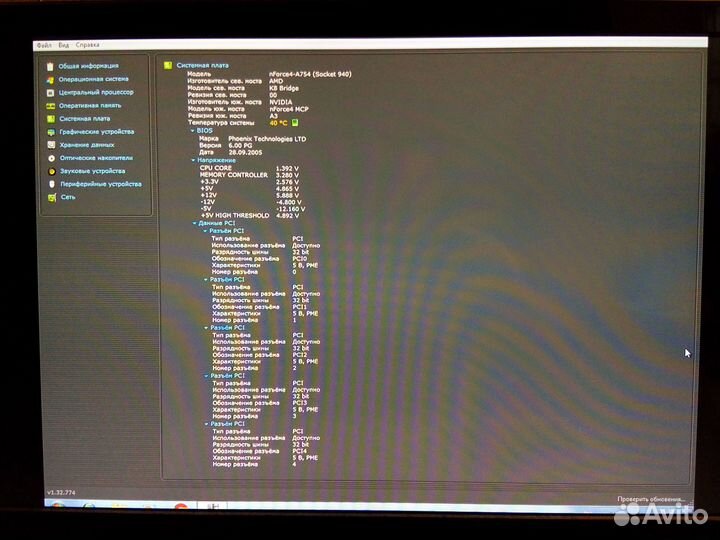Collapse the Разъём PCI group containing PCI2

[206, 328]
